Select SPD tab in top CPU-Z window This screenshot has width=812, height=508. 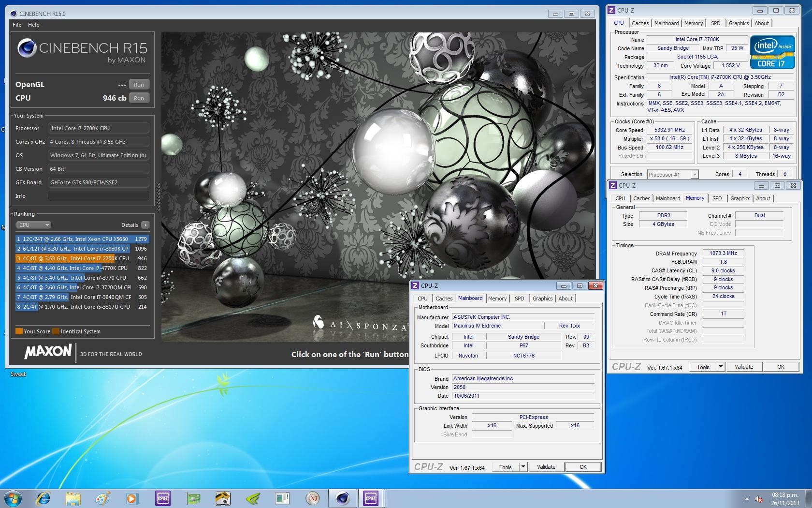click(x=715, y=23)
